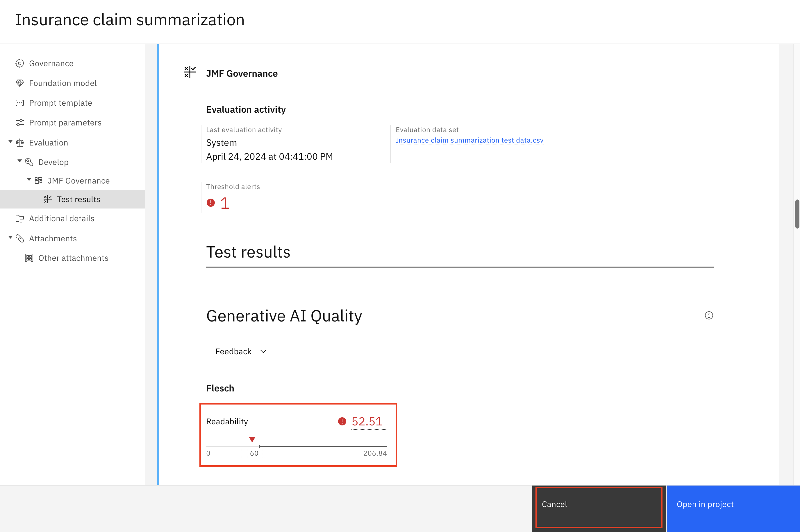Click the info icon next to Generative AI Quality
Viewport: 800px width, 532px height.
[708, 315]
